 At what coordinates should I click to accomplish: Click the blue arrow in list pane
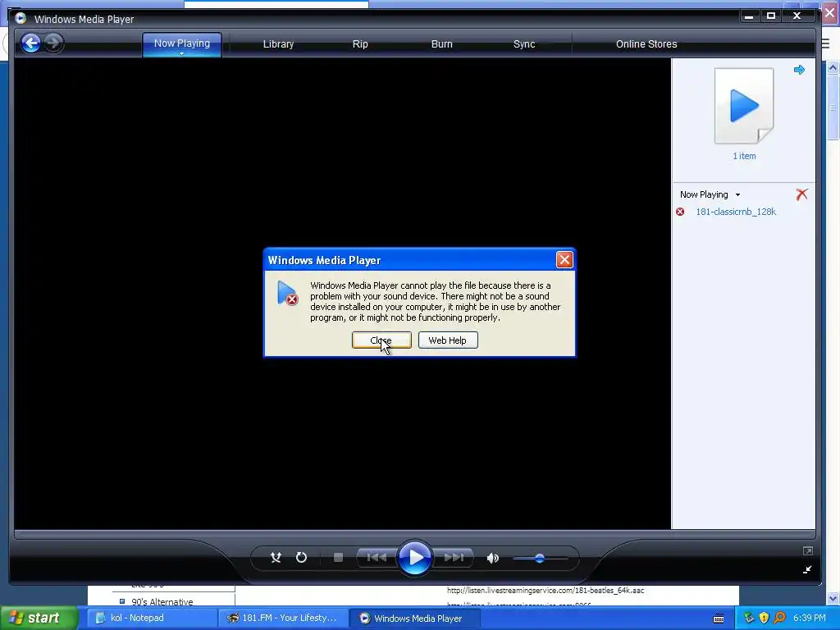pyautogui.click(x=799, y=70)
